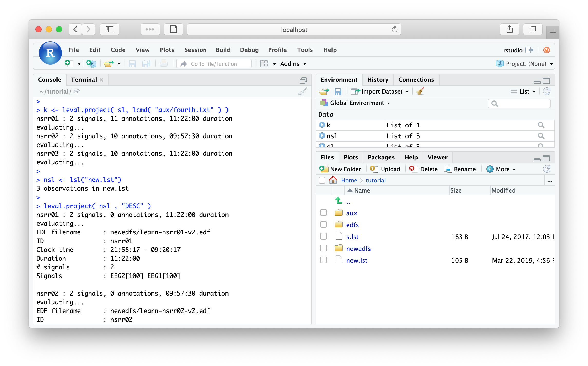The height and width of the screenshot is (366, 588).
Task: Click the sign out icon beside rstudio
Action: [529, 50]
